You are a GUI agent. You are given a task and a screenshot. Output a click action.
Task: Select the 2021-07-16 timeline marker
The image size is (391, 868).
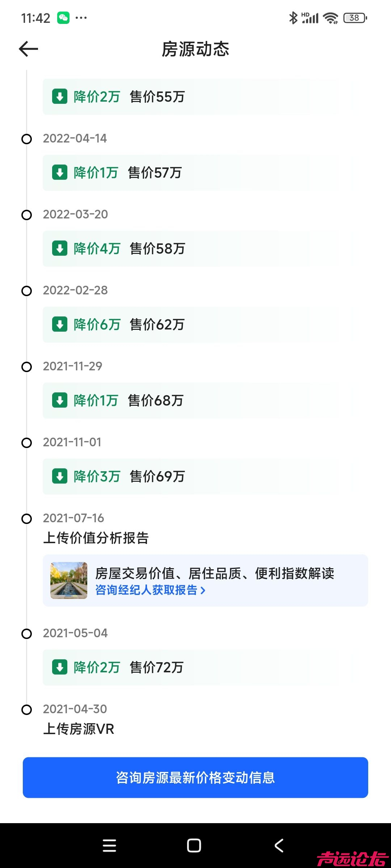pyautogui.click(x=26, y=519)
